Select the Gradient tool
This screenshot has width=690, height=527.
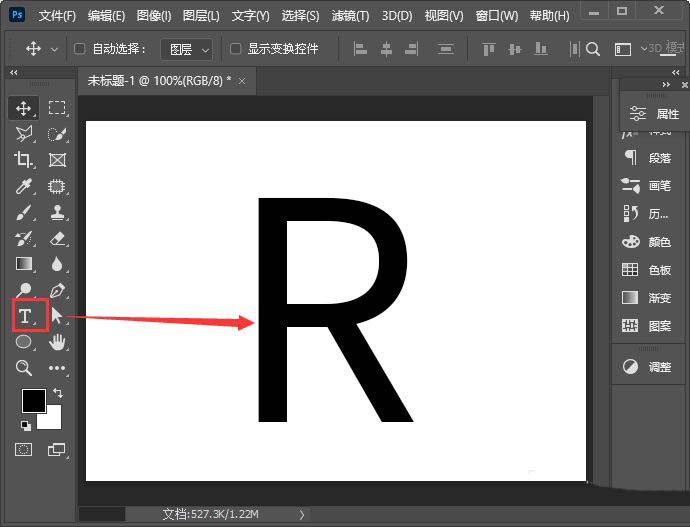(24, 264)
